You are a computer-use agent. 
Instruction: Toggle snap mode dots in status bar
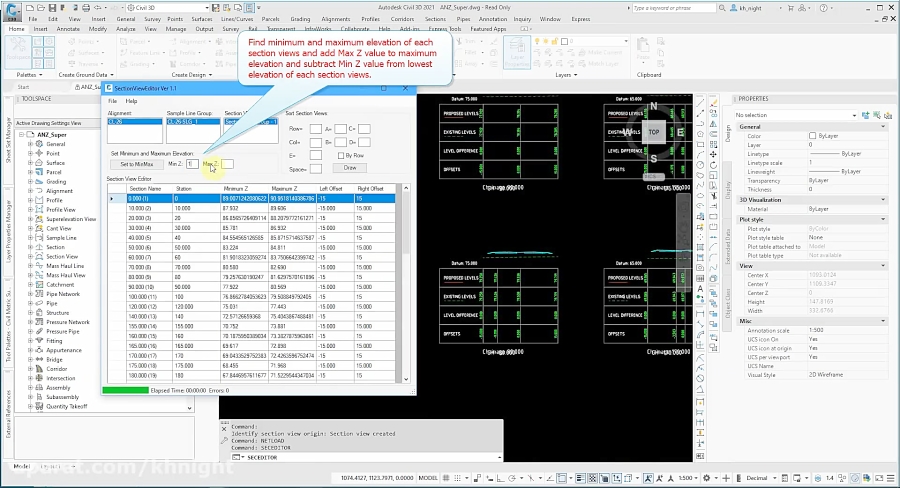457,478
